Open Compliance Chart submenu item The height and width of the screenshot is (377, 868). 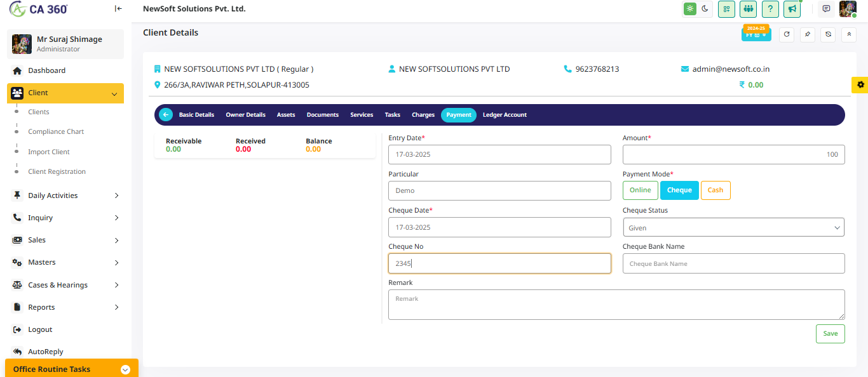[56, 131]
